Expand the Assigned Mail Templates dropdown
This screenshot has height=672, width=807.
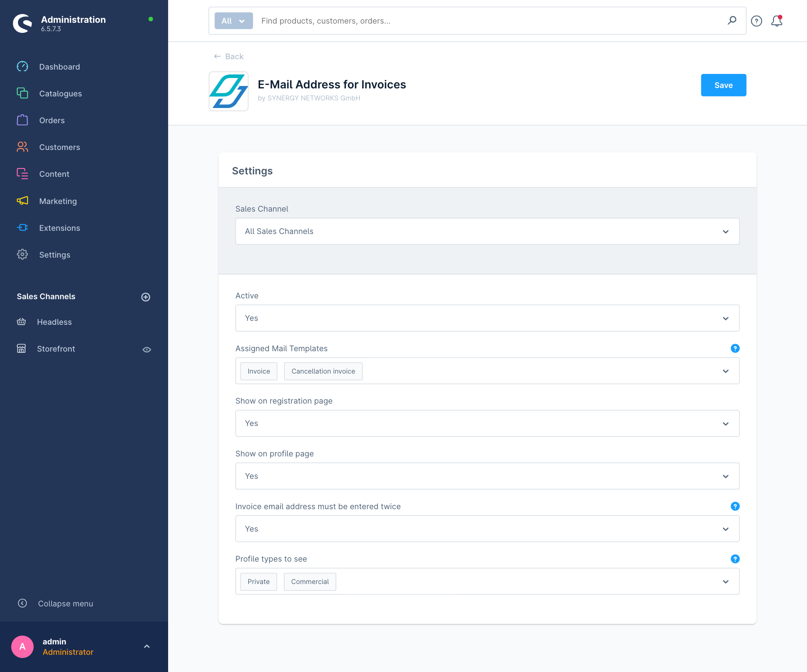tap(726, 371)
